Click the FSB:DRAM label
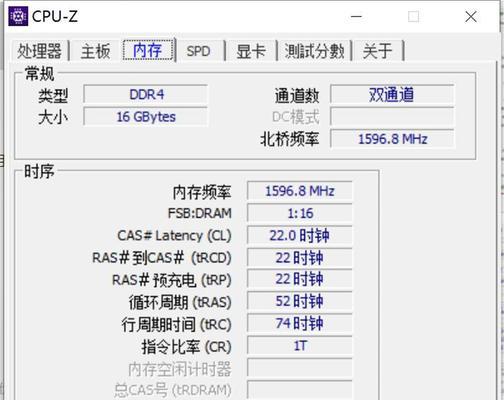This screenshot has width=504, height=400. (x=200, y=213)
